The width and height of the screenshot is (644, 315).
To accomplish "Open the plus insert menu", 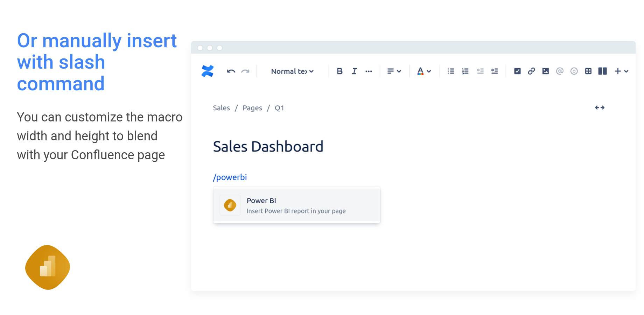I will tap(621, 71).
